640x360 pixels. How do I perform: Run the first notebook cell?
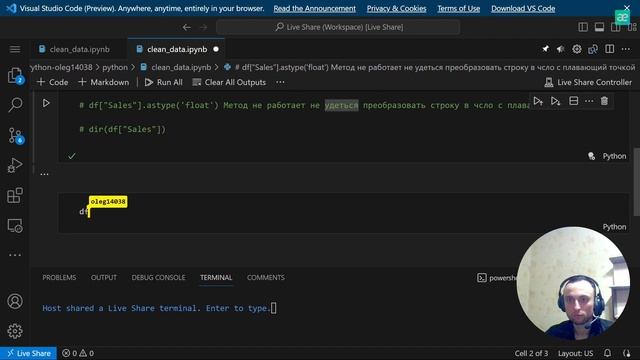pos(46,103)
